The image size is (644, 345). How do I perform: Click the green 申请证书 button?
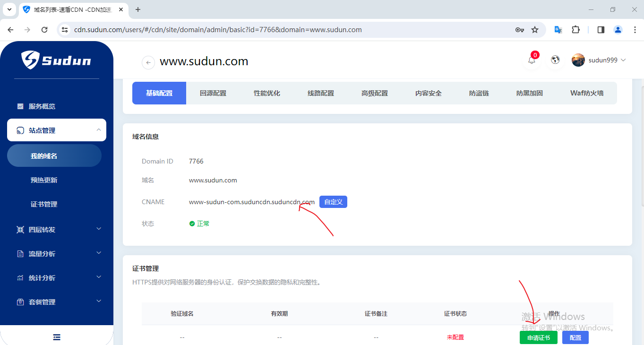click(x=538, y=337)
